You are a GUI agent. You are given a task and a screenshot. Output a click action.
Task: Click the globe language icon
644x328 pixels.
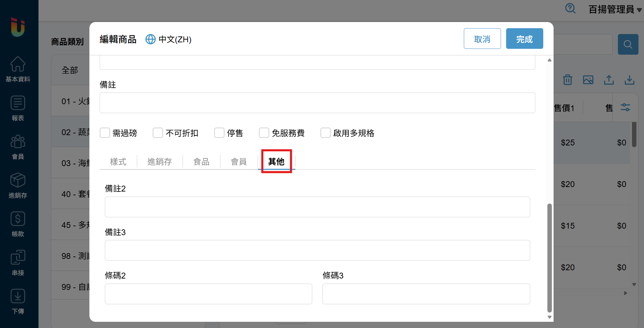[150, 40]
